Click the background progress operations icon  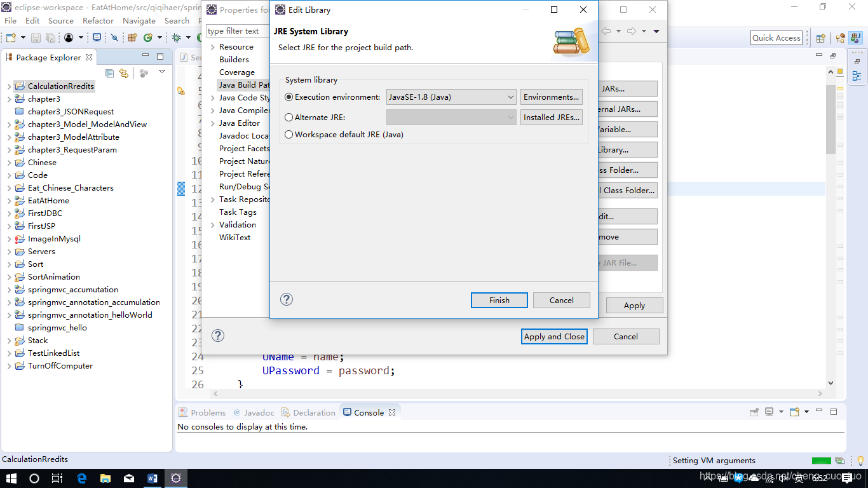coord(840,461)
